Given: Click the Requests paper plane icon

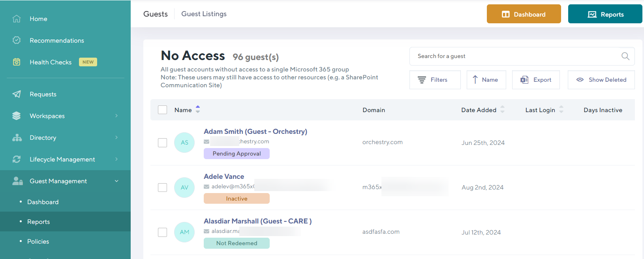Looking at the screenshot, I should coord(17,94).
